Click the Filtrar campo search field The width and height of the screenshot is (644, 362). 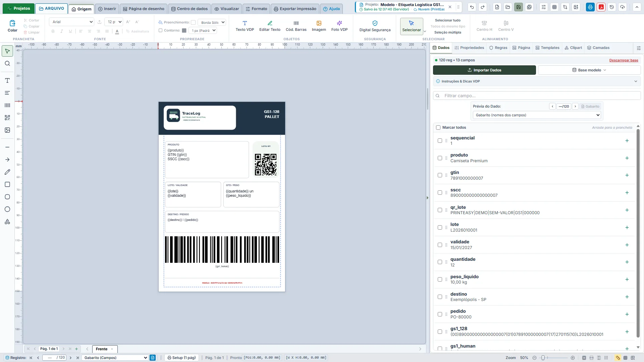[x=537, y=96]
